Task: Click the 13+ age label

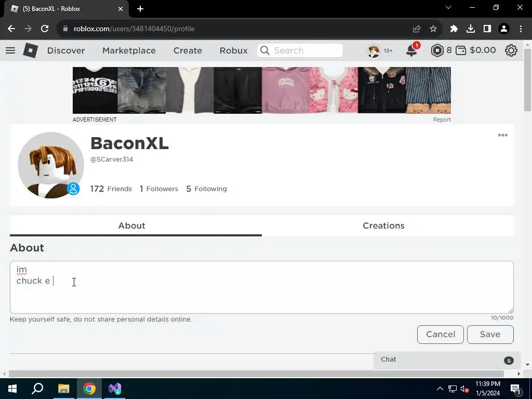Action: [x=388, y=50]
